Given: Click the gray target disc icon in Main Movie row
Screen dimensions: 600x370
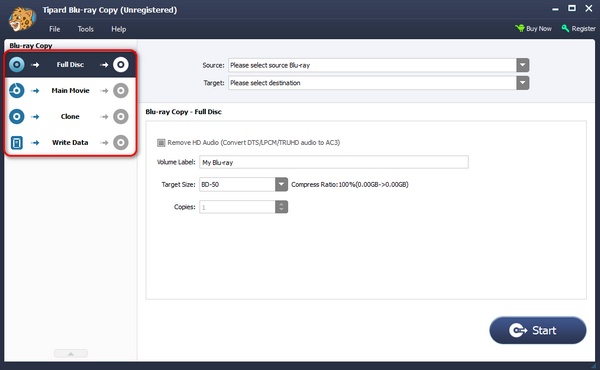Looking at the screenshot, I should click(121, 91).
